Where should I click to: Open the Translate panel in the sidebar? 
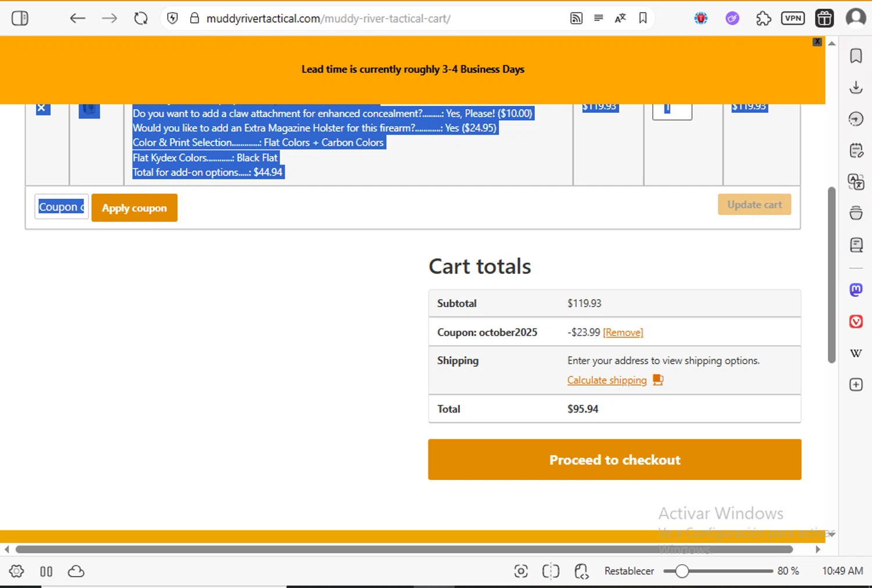856,182
